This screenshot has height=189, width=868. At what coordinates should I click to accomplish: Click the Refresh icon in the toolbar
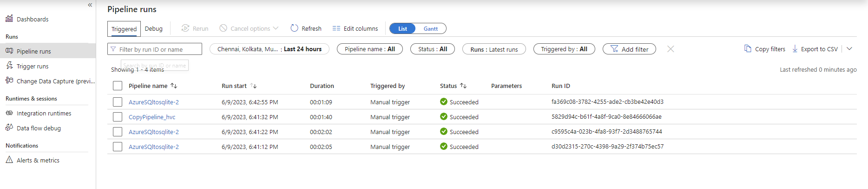click(294, 28)
